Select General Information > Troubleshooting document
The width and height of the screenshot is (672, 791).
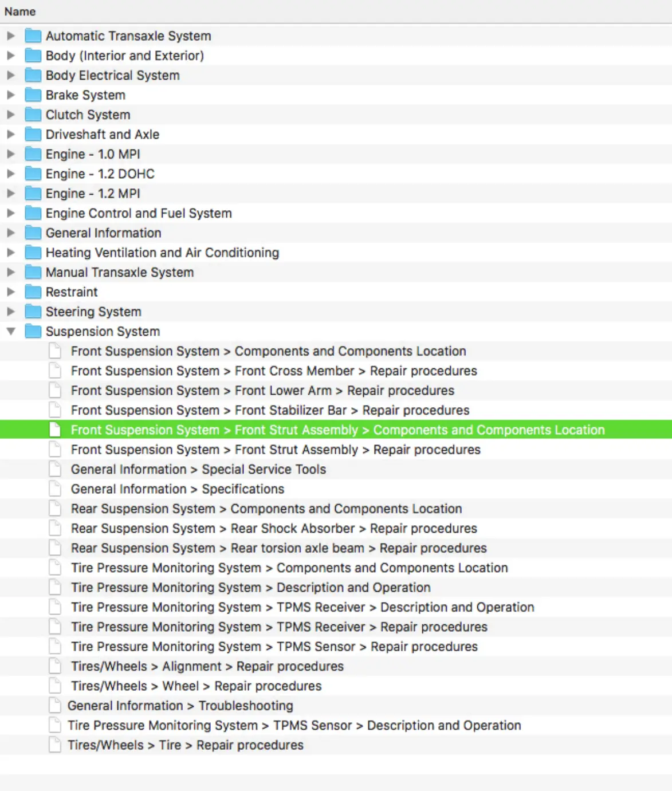tap(336, 706)
